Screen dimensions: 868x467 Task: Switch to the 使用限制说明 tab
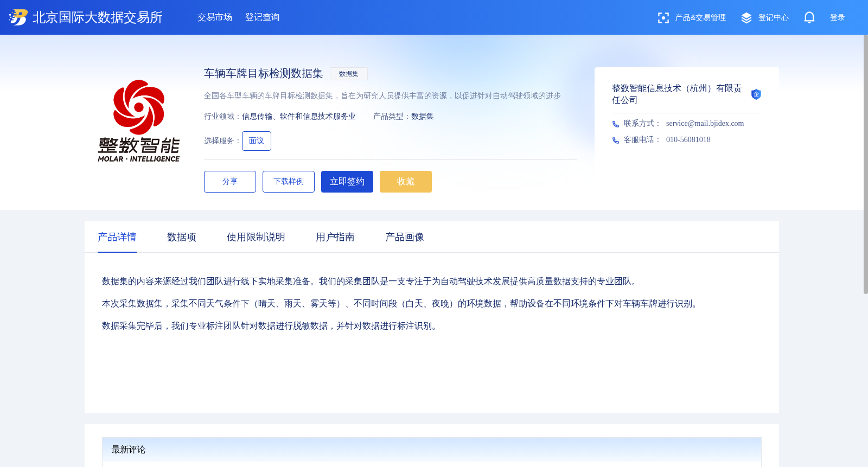click(256, 237)
